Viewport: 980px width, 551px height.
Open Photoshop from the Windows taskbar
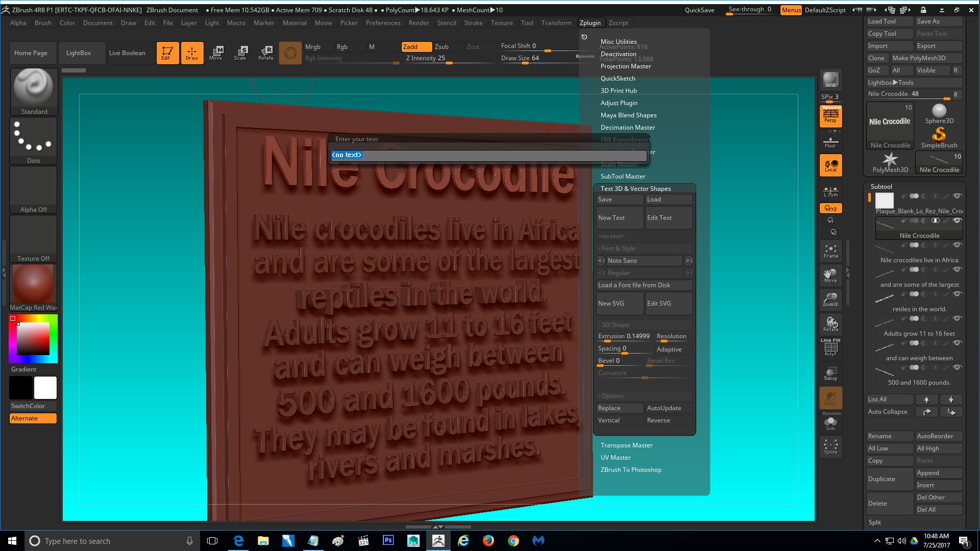(388, 540)
